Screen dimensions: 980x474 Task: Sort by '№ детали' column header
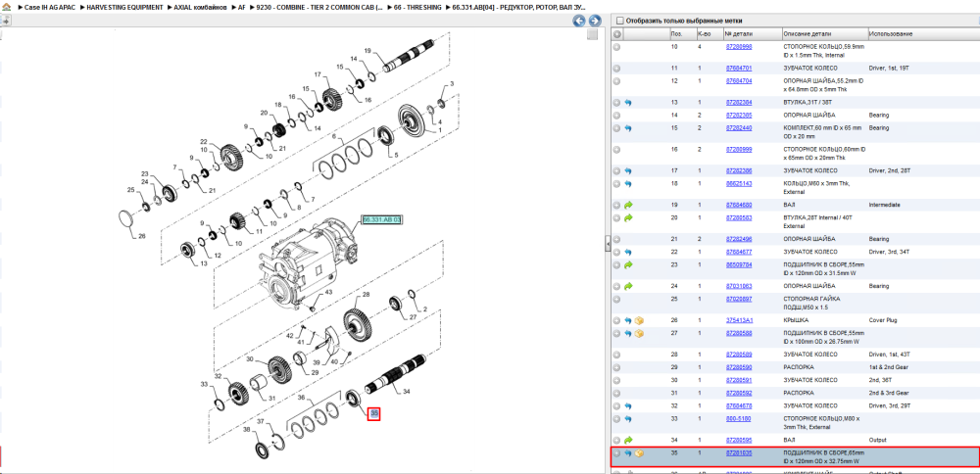(x=752, y=33)
